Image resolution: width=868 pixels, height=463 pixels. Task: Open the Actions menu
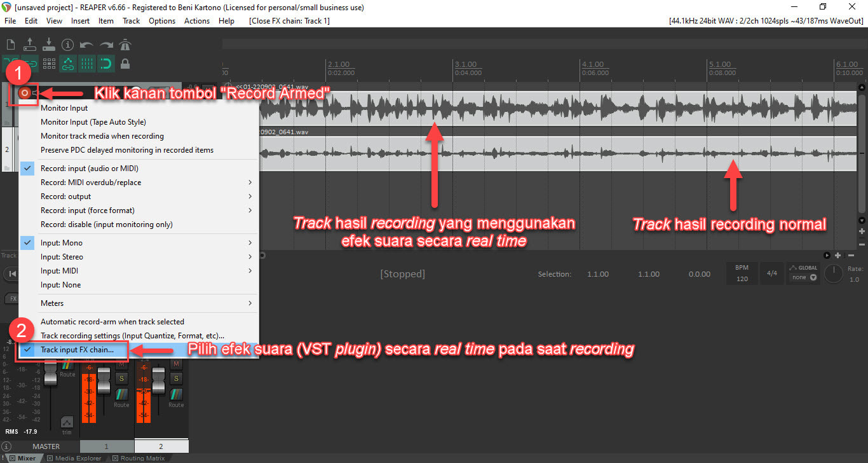tap(197, 21)
